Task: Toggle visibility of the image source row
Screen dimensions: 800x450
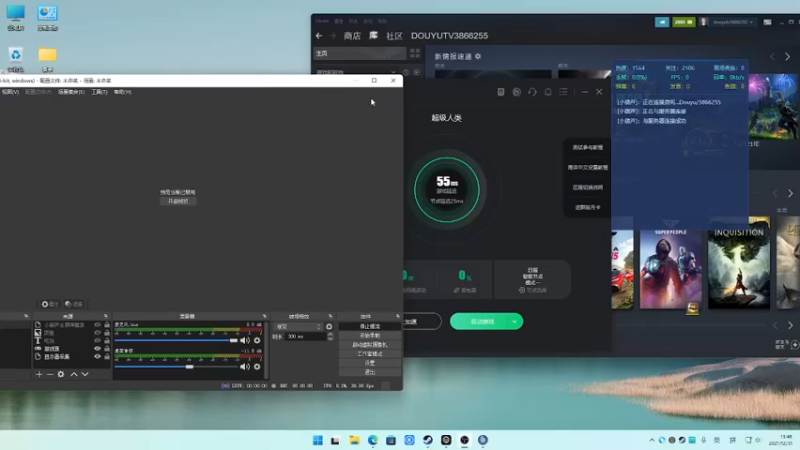Action: tap(97, 333)
